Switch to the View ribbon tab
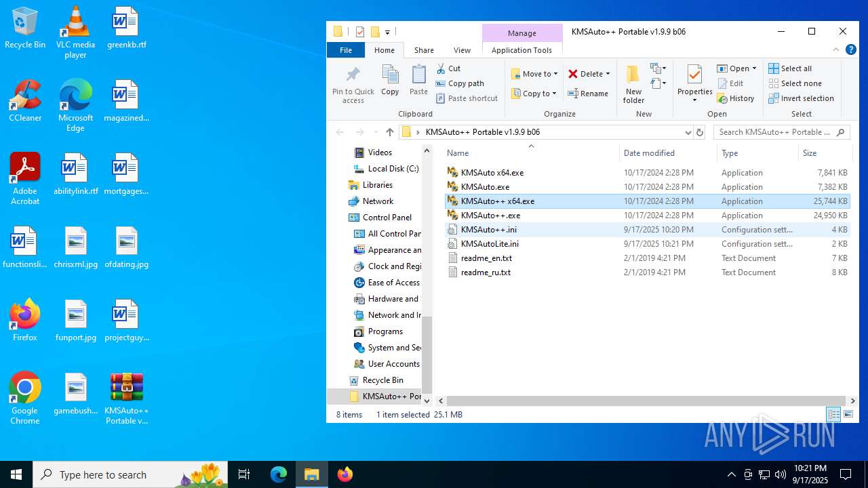868x488 pixels. [x=462, y=50]
